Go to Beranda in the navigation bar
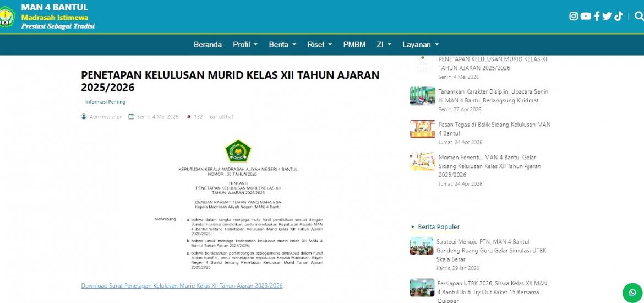The height and width of the screenshot is (303, 644). pos(208,45)
